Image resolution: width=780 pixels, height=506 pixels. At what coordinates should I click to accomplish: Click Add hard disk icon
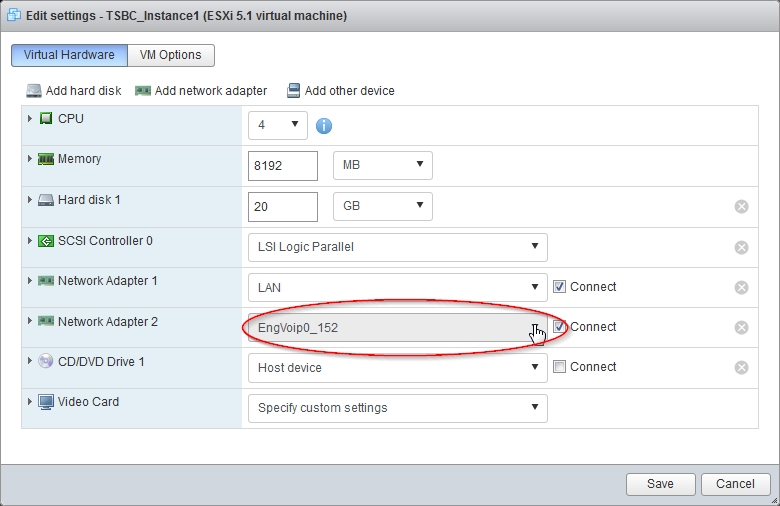pos(35,91)
